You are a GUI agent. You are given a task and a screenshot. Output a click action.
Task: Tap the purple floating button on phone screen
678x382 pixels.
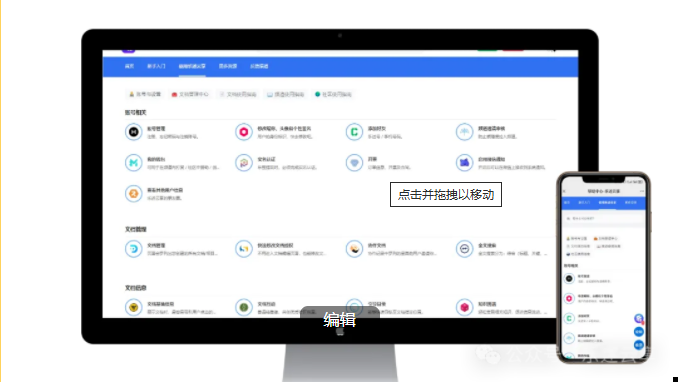coord(639,318)
